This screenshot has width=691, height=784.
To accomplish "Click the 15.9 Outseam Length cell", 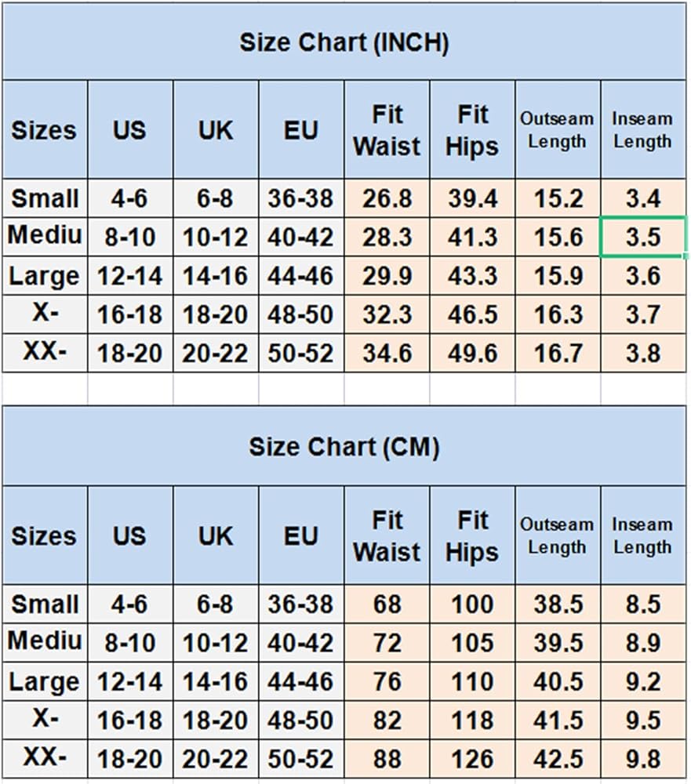I will (558, 276).
